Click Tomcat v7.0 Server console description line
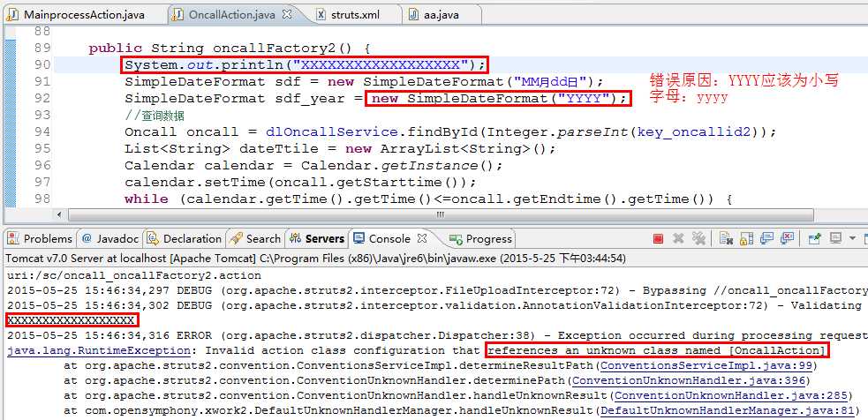Image resolution: width=868 pixels, height=420 pixels. click(x=315, y=258)
